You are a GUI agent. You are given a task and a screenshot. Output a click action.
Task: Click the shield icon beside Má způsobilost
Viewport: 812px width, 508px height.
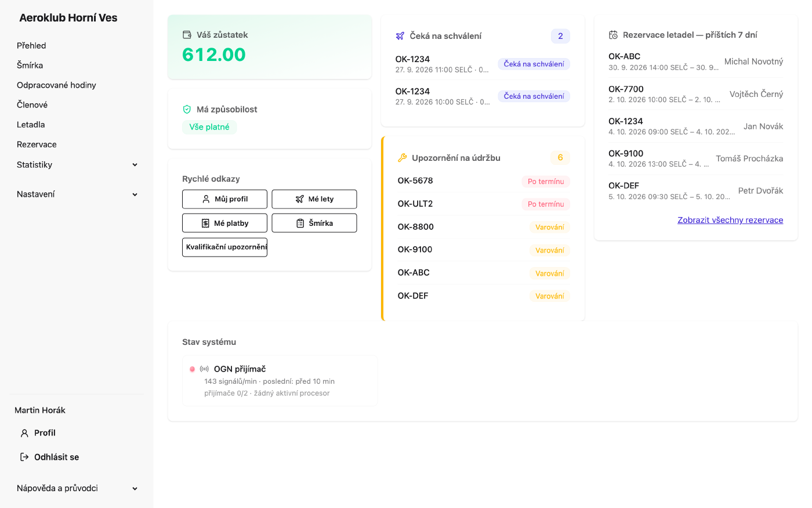pyautogui.click(x=187, y=109)
